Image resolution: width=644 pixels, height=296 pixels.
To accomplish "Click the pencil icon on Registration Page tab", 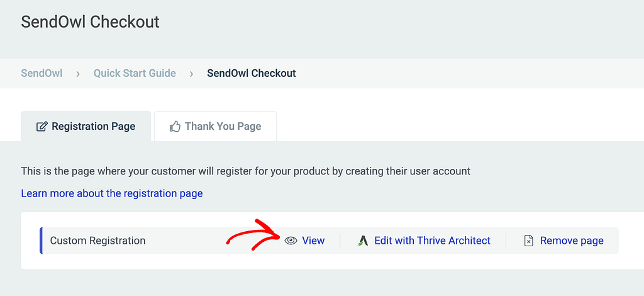I will pyautogui.click(x=42, y=126).
